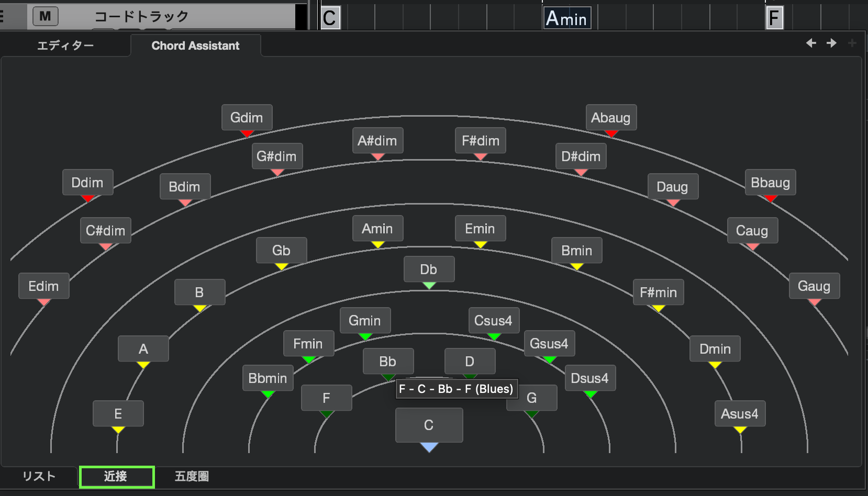Select the 近接 proximity mode
The width and height of the screenshot is (868, 496).
116,477
